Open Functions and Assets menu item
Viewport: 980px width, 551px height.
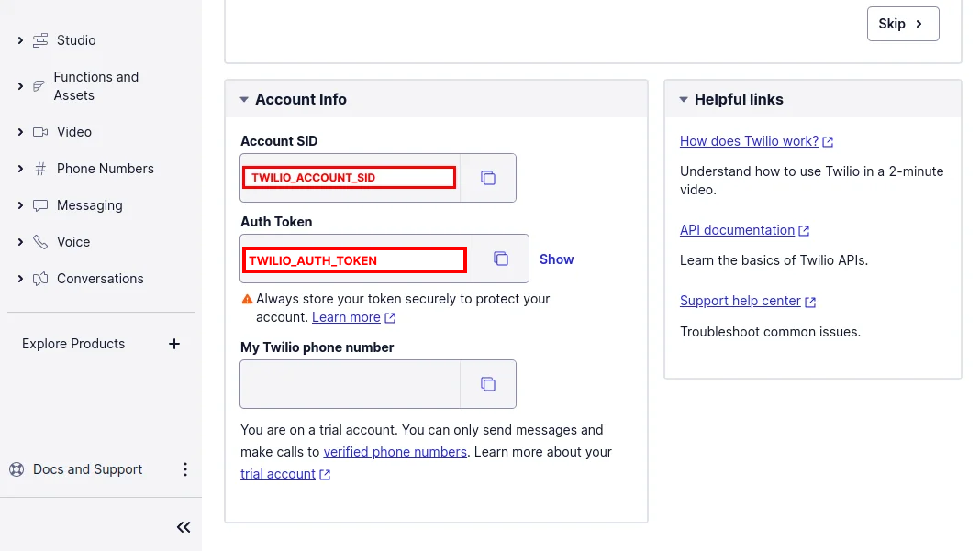[96, 86]
